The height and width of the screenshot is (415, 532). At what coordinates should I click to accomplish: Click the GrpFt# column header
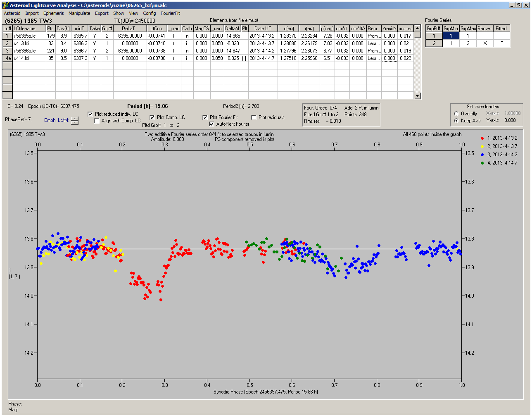pyautogui.click(x=434, y=29)
